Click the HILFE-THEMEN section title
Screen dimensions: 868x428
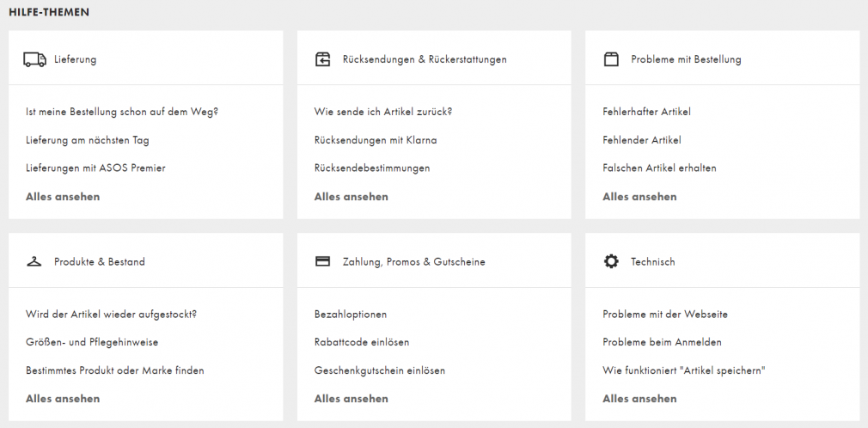[49, 12]
